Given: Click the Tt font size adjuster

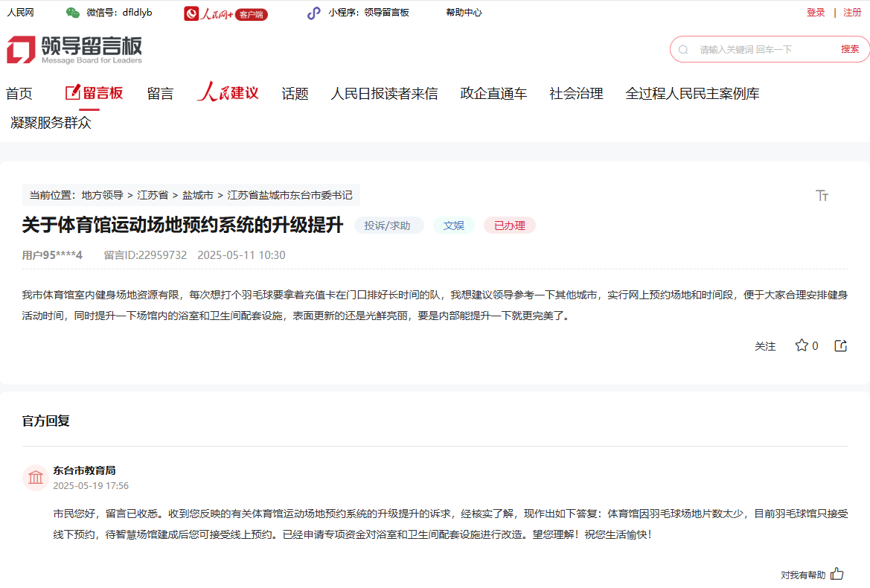Looking at the screenshot, I should (x=822, y=195).
